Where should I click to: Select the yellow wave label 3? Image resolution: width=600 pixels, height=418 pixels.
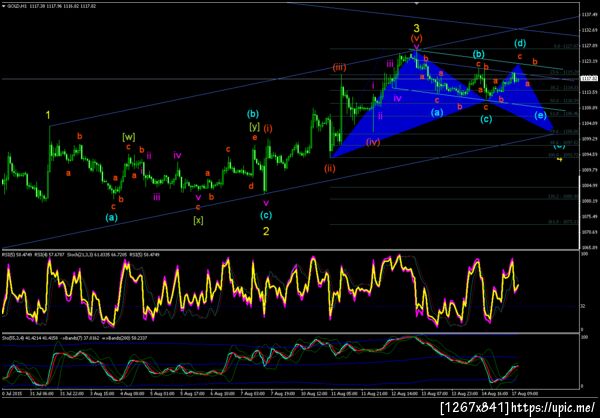point(417,28)
